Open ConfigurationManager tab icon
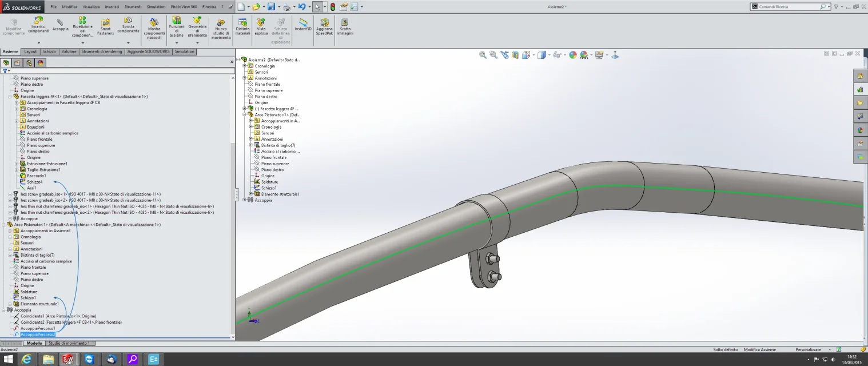 click(29, 63)
